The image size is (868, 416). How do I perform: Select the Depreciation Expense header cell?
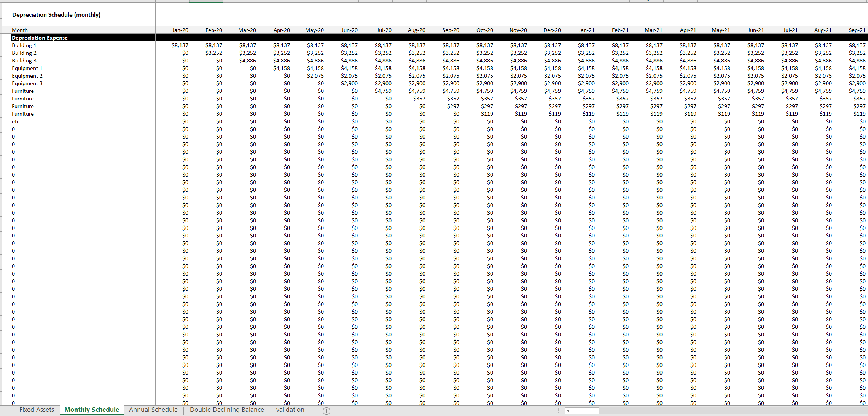pos(40,38)
